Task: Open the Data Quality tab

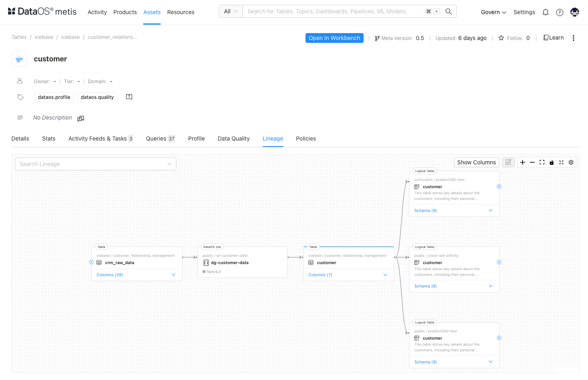Action: 234,139
